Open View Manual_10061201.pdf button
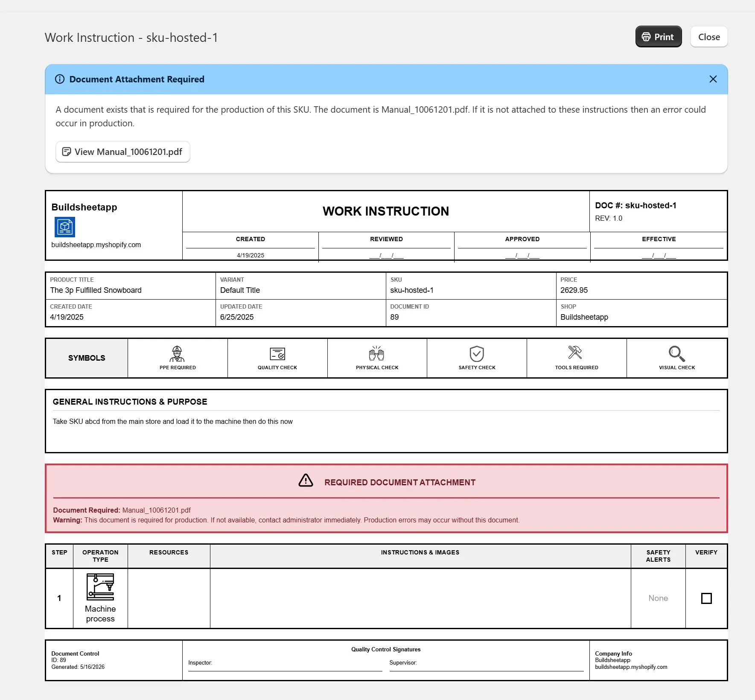This screenshot has width=755, height=700. 123,152
